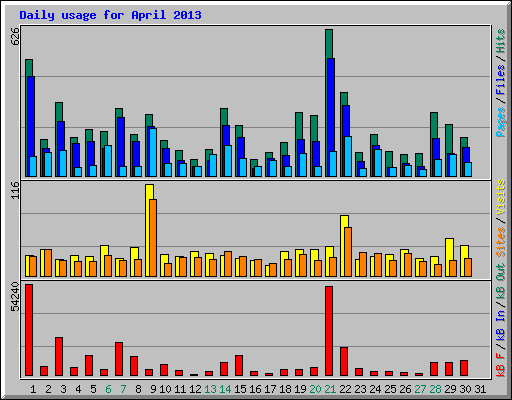Click day 26 on the x-axis
512x400 pixels.
pyautogui.click(x=405, y=389)
